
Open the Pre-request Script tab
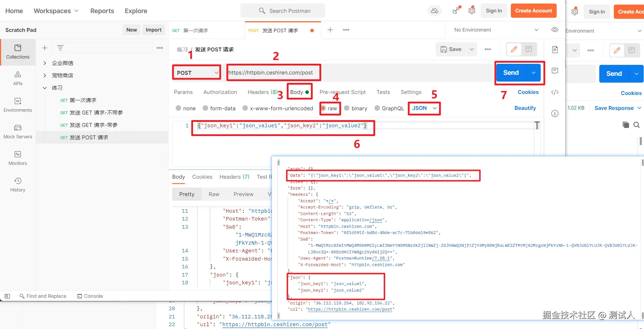(343, 92)
